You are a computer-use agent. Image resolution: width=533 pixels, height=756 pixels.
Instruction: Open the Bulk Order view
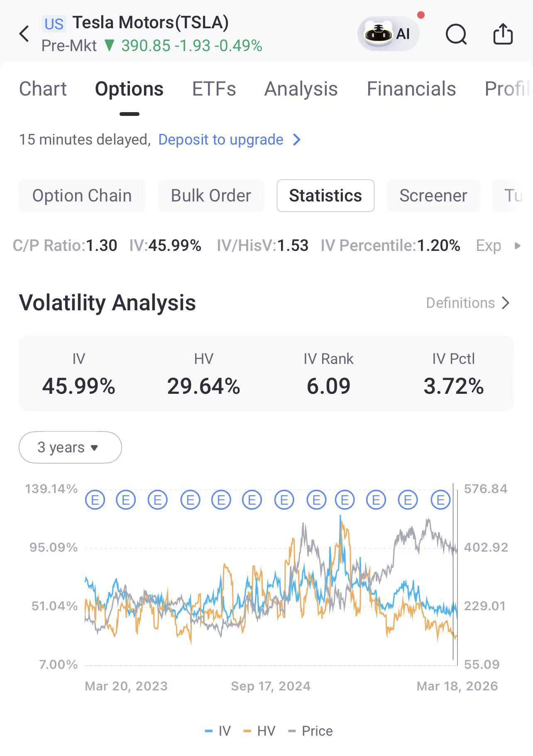211,196
